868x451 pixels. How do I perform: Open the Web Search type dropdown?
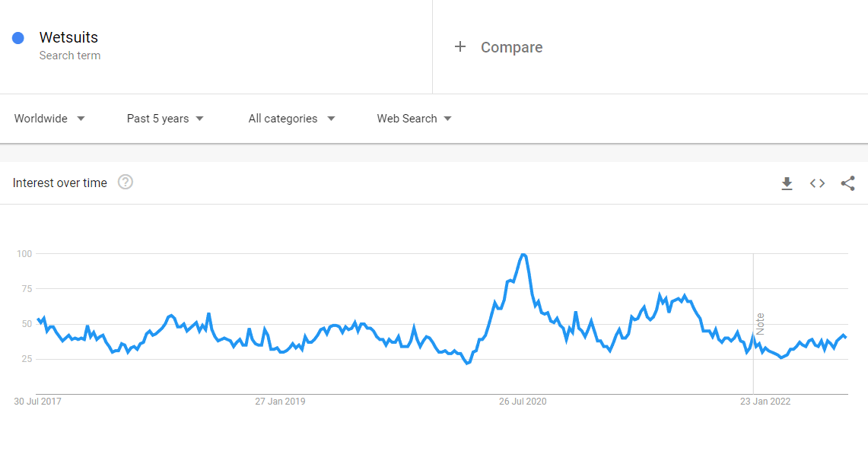(414, 119)
